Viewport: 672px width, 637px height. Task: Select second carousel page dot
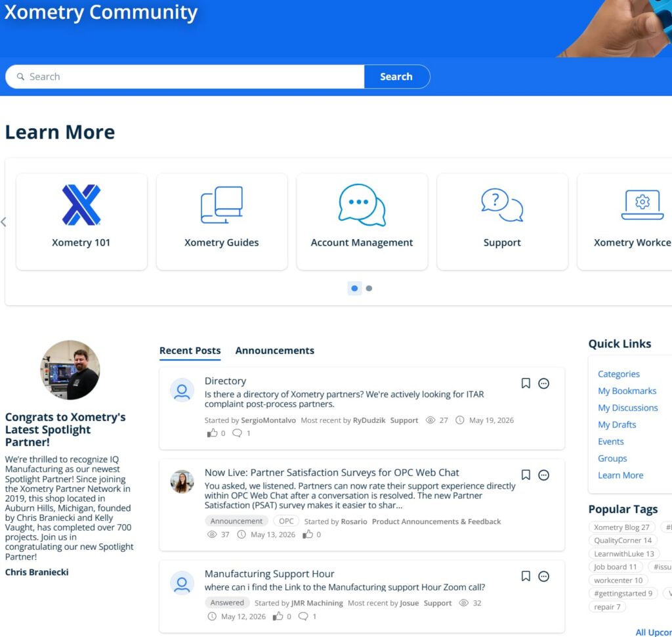tap(369, 288)
